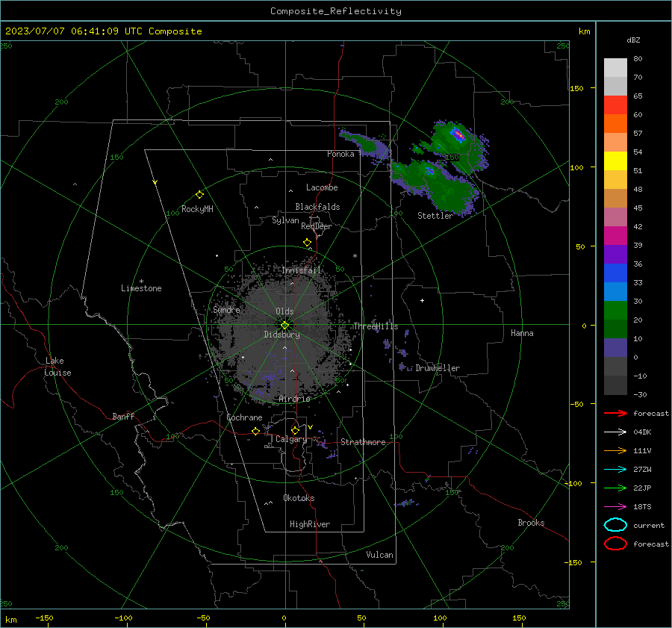Select the yellow radar-center diamond below Olds
The height and width of the screenshot is (628, 672).
coord(285,325)
